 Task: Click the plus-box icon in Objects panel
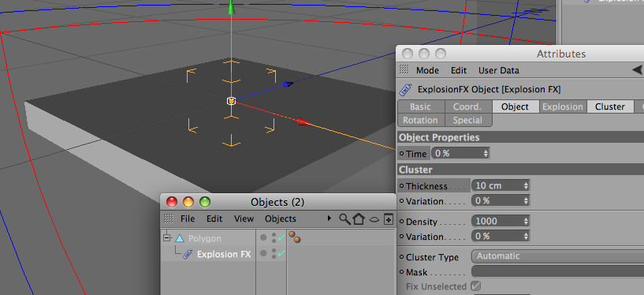[388, 219]
